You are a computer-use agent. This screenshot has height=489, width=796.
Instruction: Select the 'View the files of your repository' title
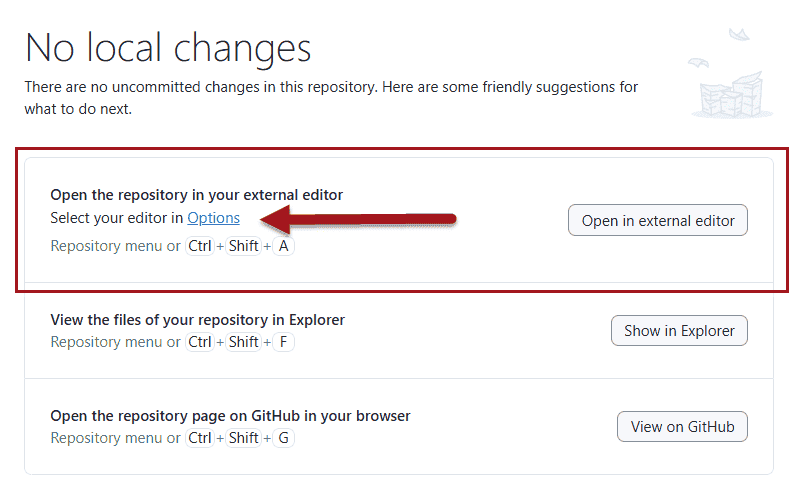[x=197, y=320]
